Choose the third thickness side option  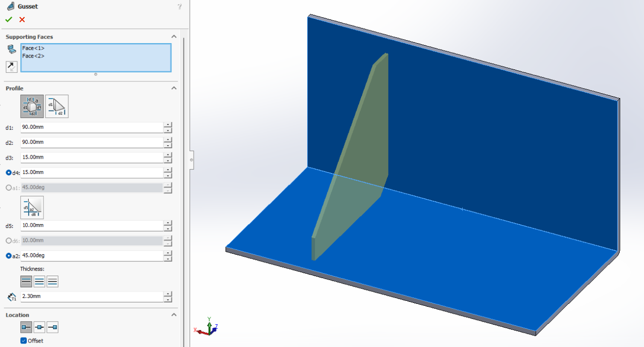[x=52, y=282]
